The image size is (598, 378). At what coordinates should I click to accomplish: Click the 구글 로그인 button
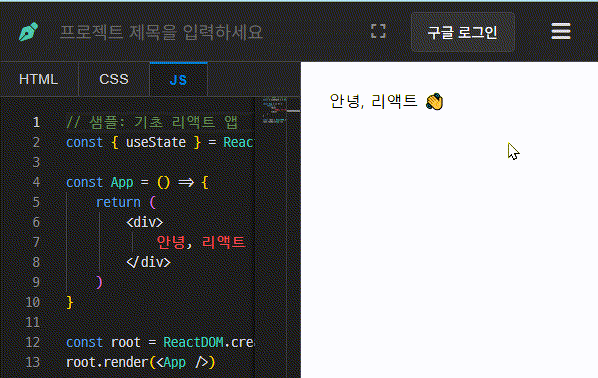coord(463,32)
